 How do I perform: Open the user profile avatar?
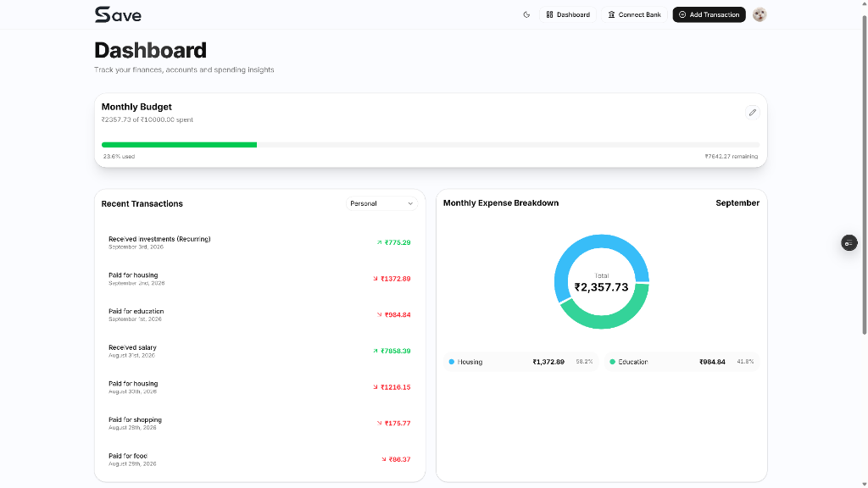tap(759, 15)
